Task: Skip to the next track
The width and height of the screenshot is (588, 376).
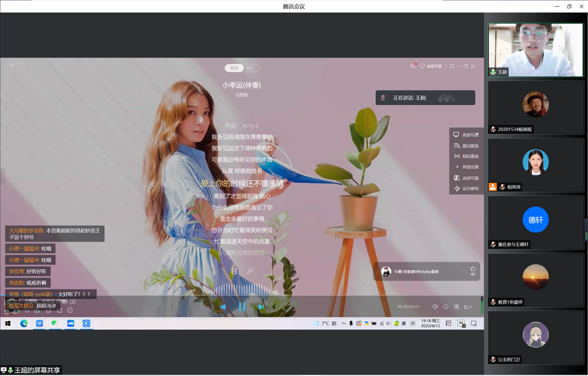Action: point(261,307)
